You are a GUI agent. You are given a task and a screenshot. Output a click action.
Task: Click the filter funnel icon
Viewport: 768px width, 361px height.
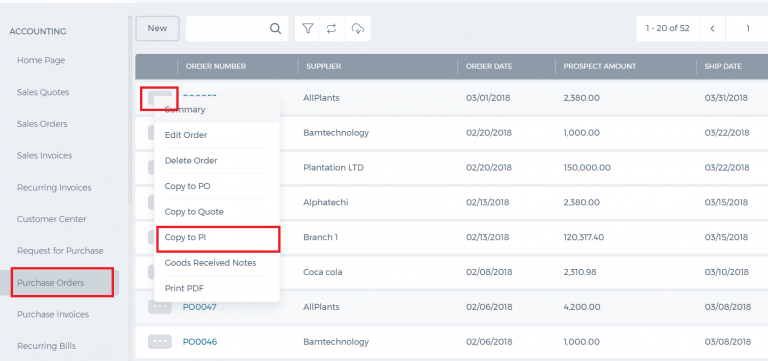(x=308, y=29)
